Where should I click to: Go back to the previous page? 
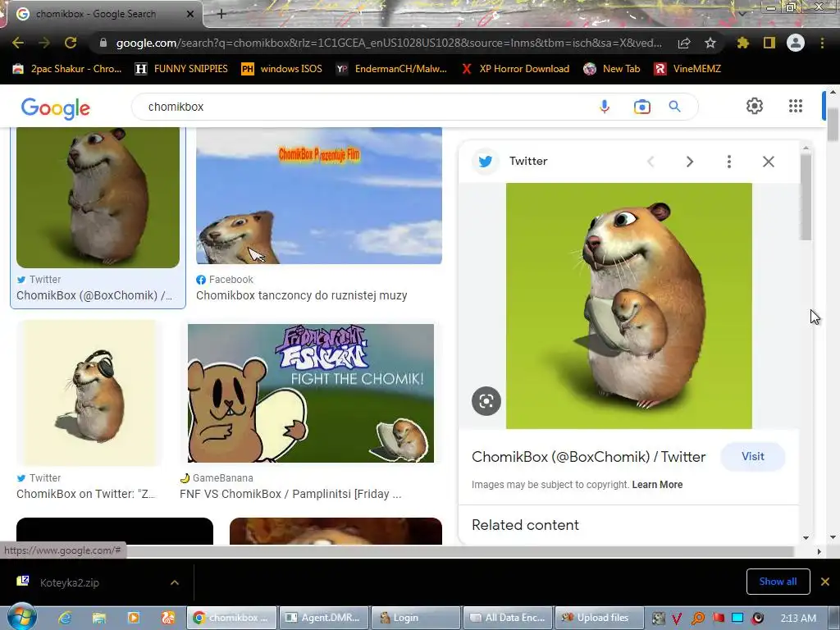(18, 43)
